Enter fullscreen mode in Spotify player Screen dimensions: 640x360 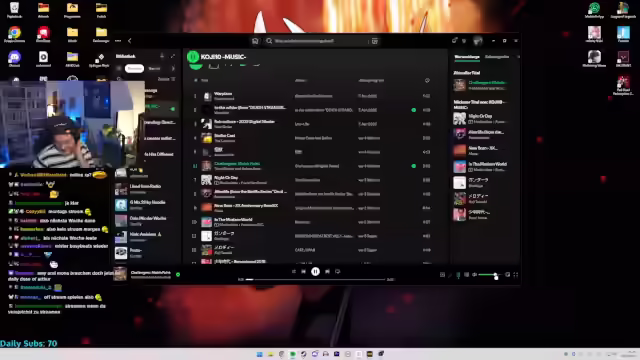point(516,275)
